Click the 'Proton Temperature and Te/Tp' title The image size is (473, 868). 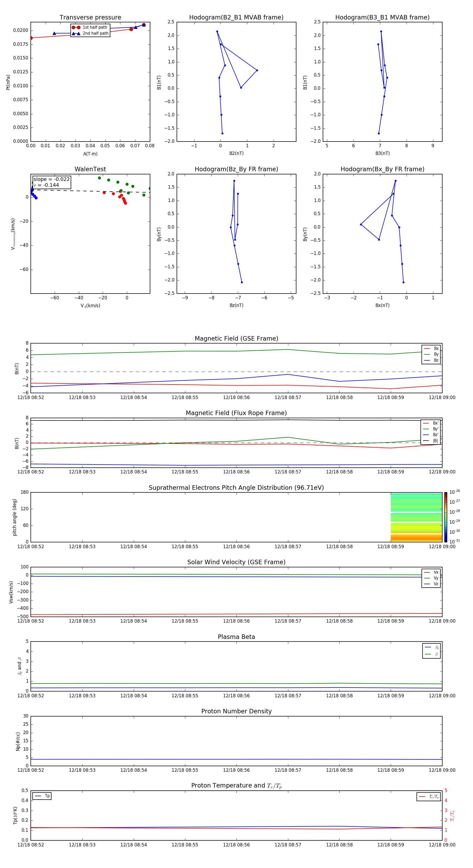pos(236,786)
